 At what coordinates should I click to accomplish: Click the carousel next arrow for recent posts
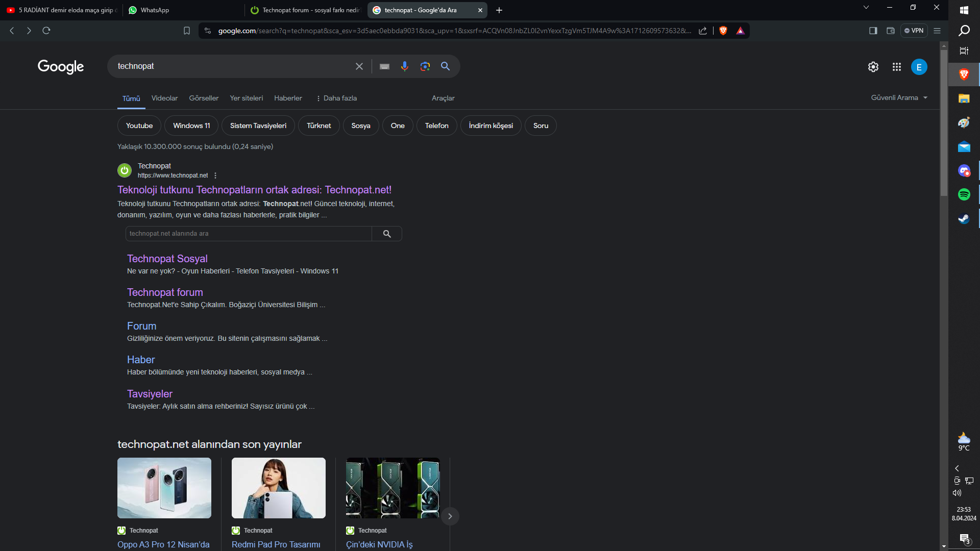click(x=450, y=516)
